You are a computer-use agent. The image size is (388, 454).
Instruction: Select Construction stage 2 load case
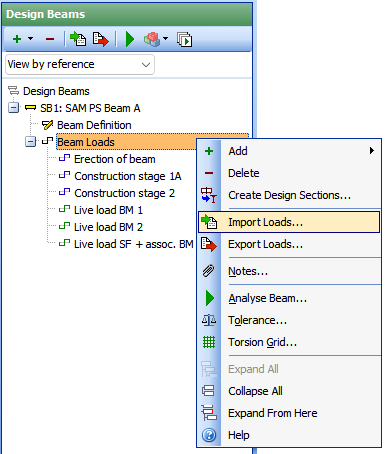click(124, 193)
